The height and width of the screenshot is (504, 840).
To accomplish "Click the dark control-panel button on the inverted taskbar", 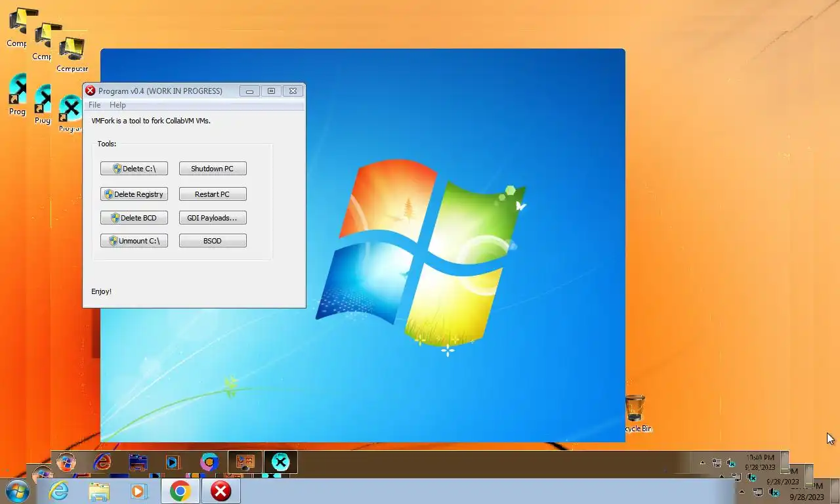I will tap(245, 463).
